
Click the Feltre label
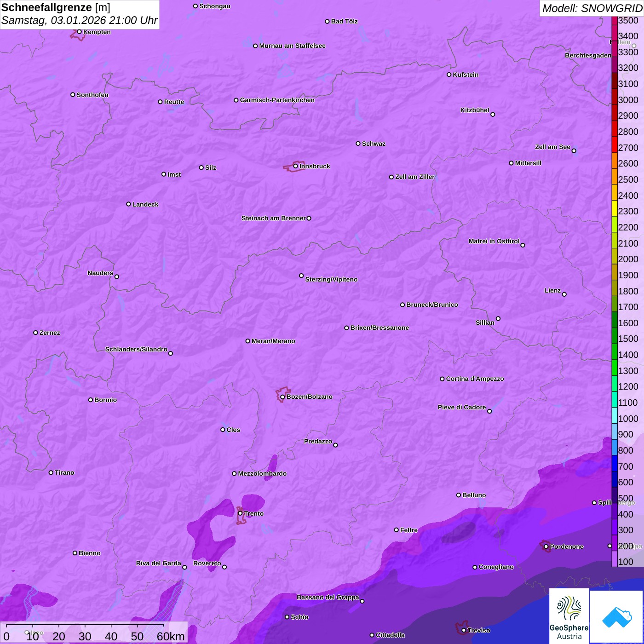tap(408, 530)
